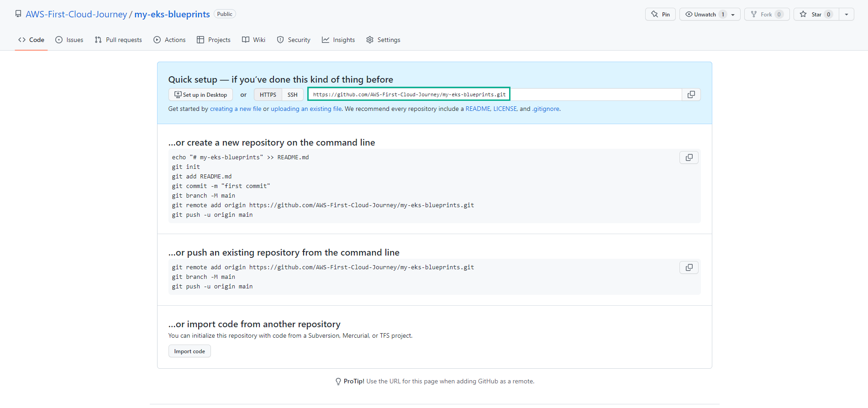Go to Pull requests tab
The image size is (868, 408).
point(118,40)
